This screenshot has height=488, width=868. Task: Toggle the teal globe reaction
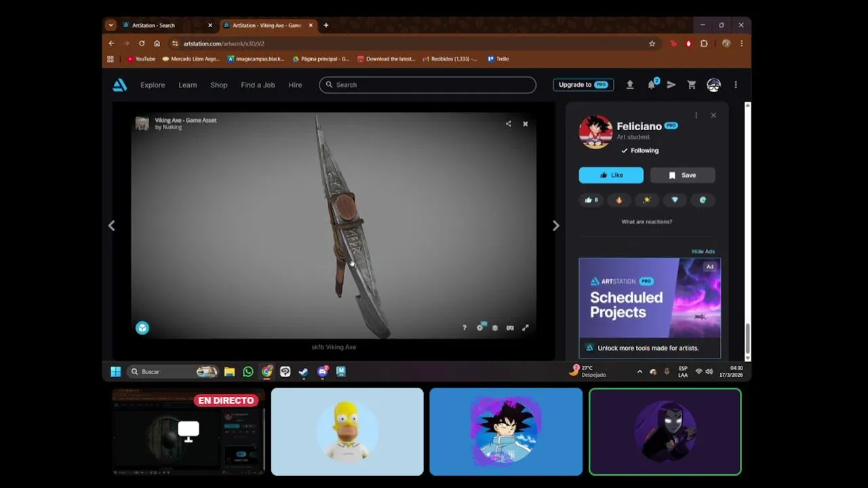pos(703,200)
